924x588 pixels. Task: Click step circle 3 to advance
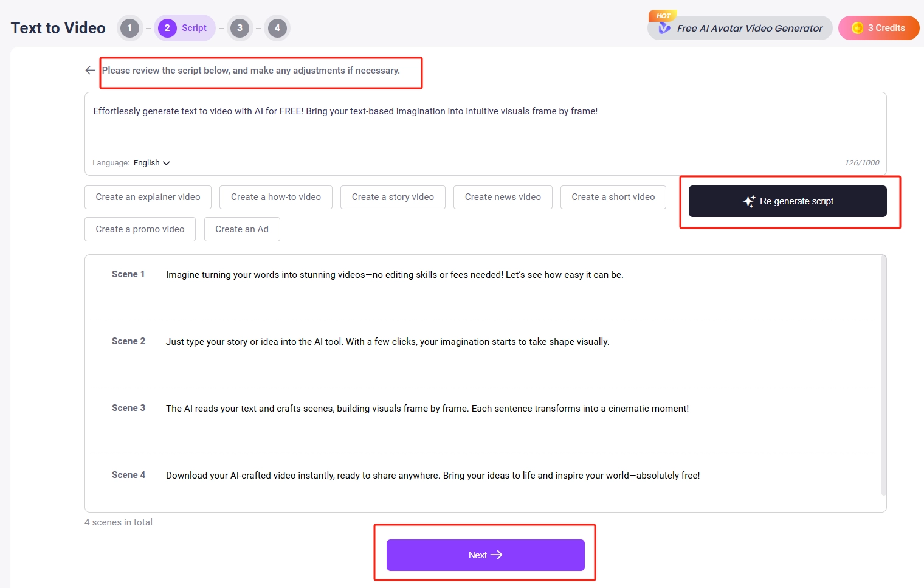point(240,27)
